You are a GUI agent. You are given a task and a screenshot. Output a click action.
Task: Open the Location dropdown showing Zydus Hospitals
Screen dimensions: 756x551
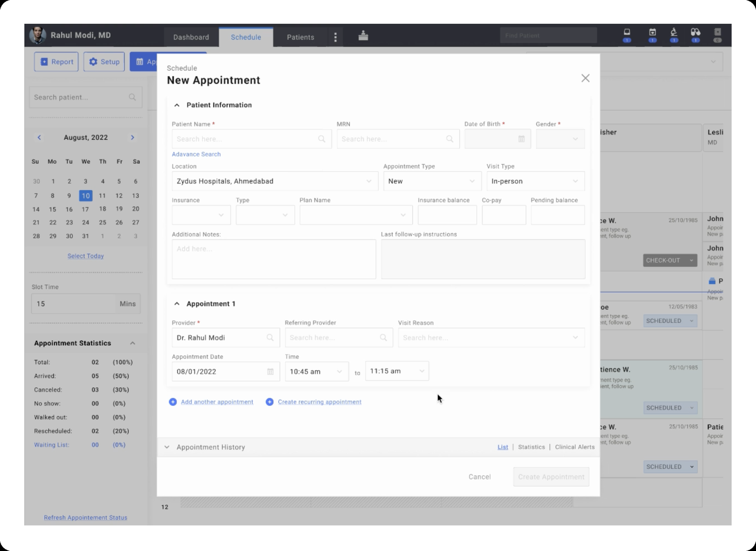click(x=275, y=181)
